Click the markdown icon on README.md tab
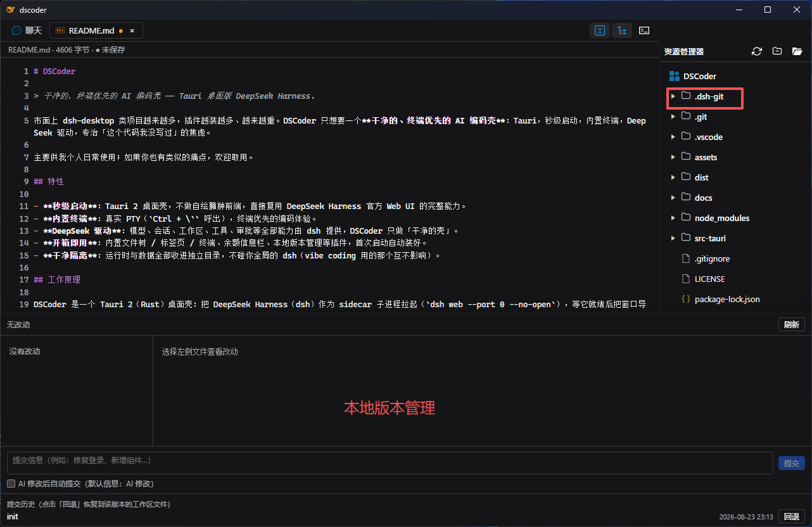The height and width of the screenshot is (527, 812). point(60,30)
